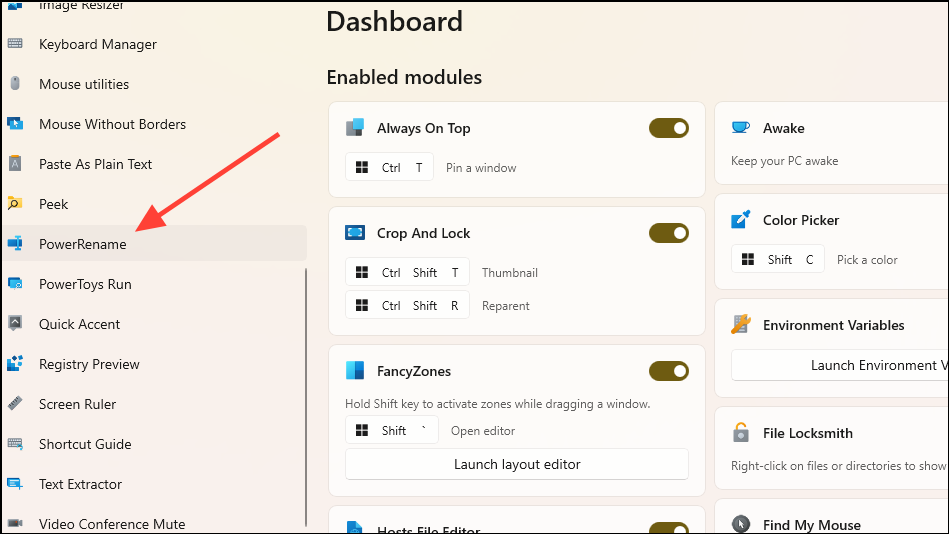Click the Dashboard page heading
Image resolution: width=949 pixels, height=534 pixels.
(395, 21)
